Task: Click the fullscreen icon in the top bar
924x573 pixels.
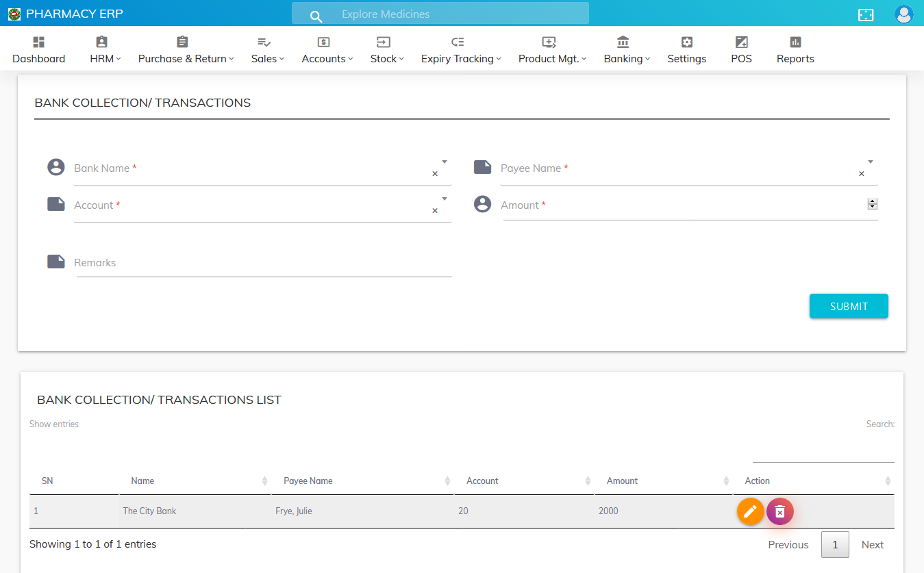Action: [866, 14]
